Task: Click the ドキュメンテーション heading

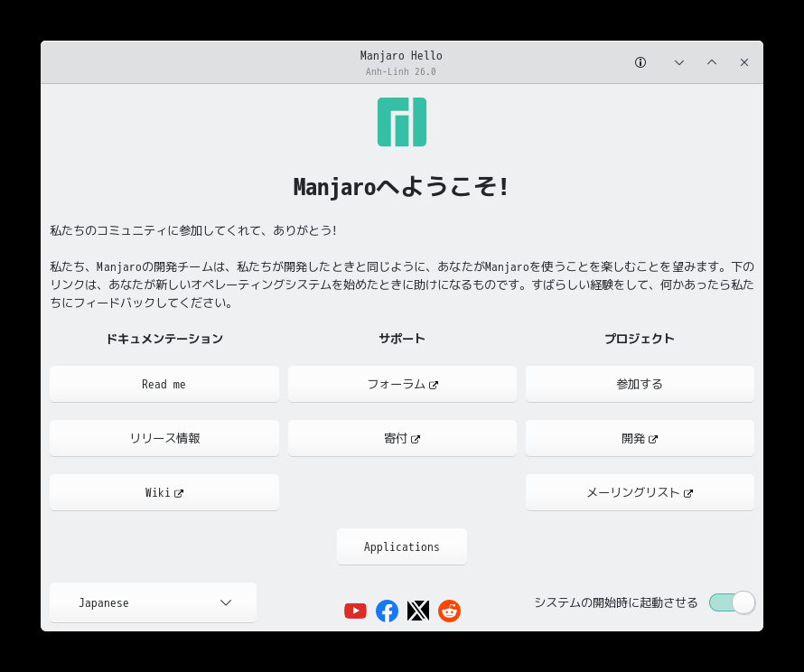Action: (164, 339)
